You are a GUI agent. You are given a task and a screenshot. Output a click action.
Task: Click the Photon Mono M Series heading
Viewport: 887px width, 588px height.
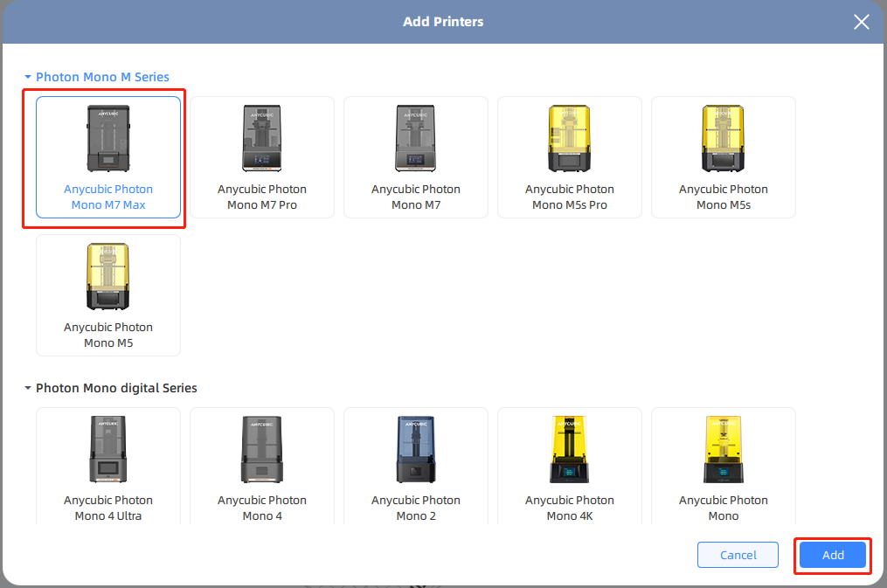tap(102, 77)
